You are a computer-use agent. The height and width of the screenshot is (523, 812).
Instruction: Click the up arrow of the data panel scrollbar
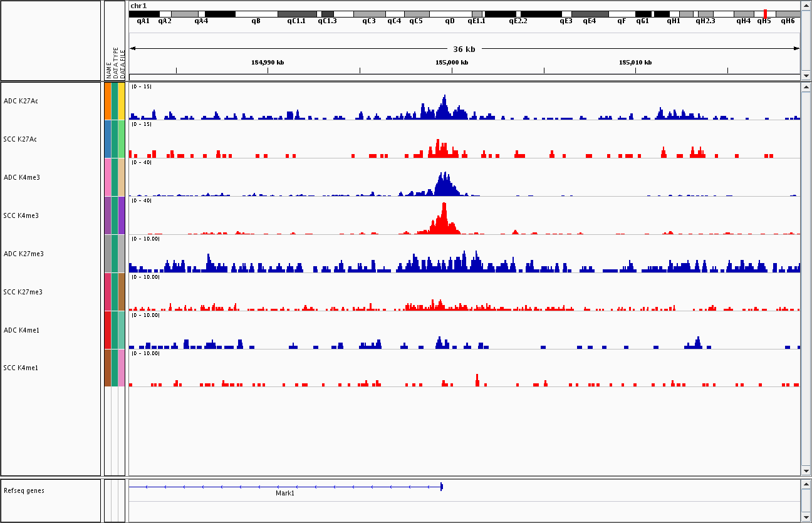point(806,87)
